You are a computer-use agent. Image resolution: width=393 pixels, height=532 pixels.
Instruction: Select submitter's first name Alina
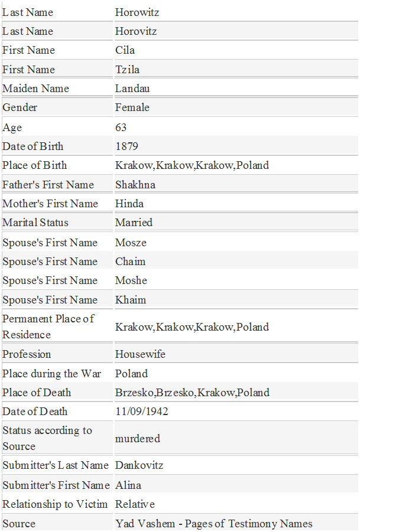128,485
